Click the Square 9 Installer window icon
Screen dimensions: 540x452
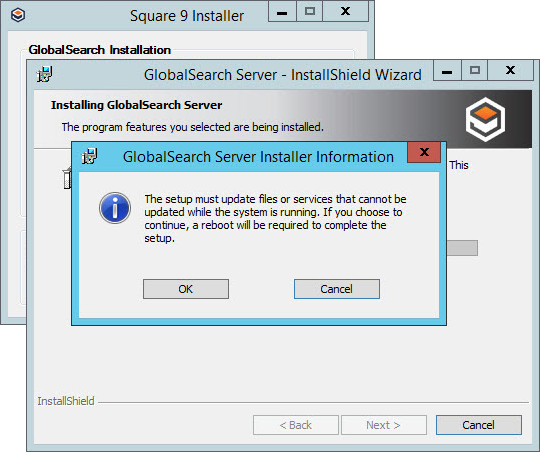[18, 16]
